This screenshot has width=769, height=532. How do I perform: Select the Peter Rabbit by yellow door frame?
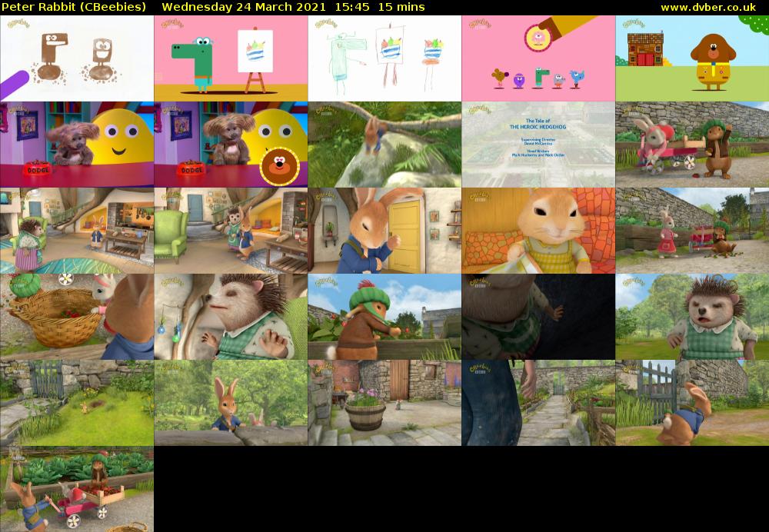pyautogui.click(x=384, y=230)
